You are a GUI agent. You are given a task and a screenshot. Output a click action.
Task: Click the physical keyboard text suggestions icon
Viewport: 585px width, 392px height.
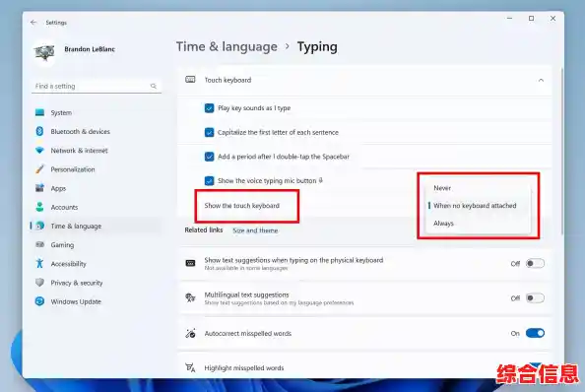coord(190,263)
